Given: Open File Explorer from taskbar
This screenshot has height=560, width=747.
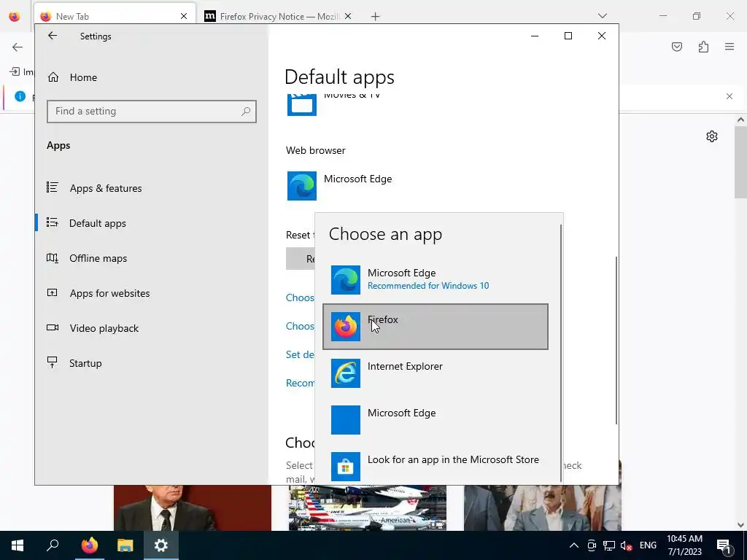Looking at the screenshot, I should [125, 545].
